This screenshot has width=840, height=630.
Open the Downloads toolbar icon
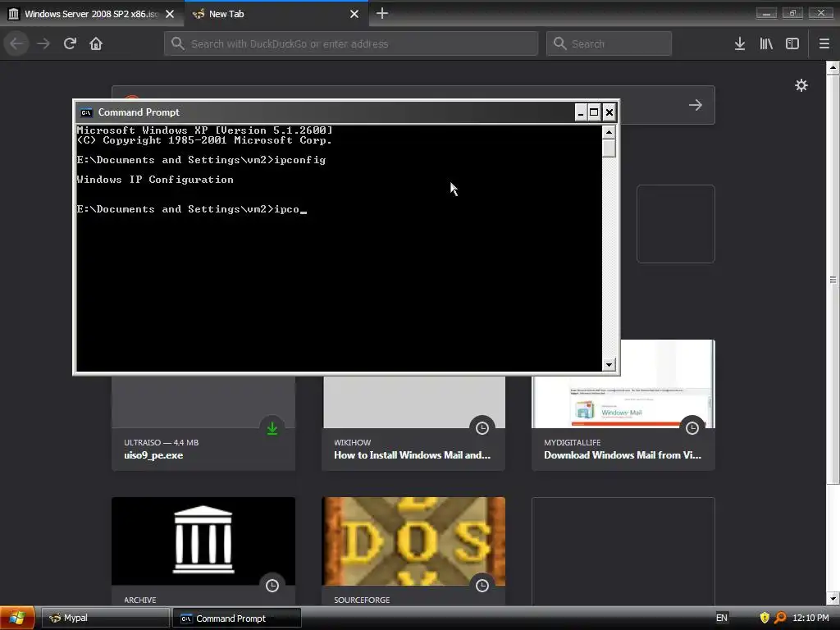coord(740,43)
